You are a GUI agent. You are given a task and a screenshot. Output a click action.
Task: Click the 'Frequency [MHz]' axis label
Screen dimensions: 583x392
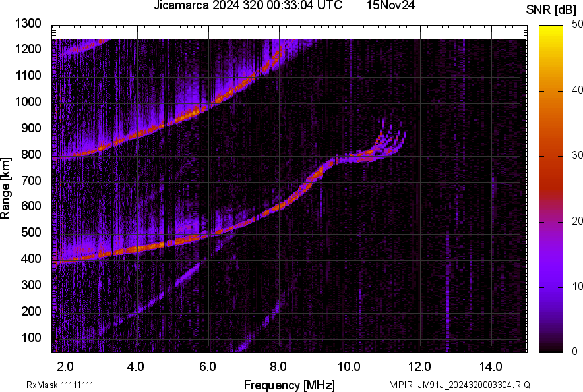[x=290, y=385]
